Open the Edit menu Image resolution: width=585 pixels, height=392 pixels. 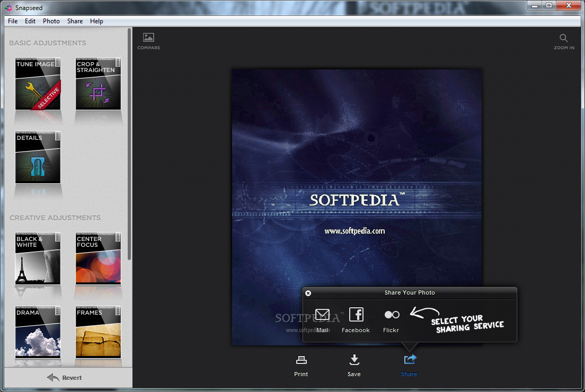coord(30,21)
